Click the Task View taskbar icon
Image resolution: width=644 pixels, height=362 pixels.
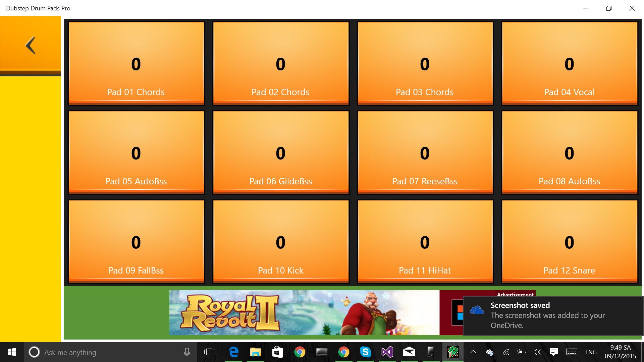(x=209, y=352)
